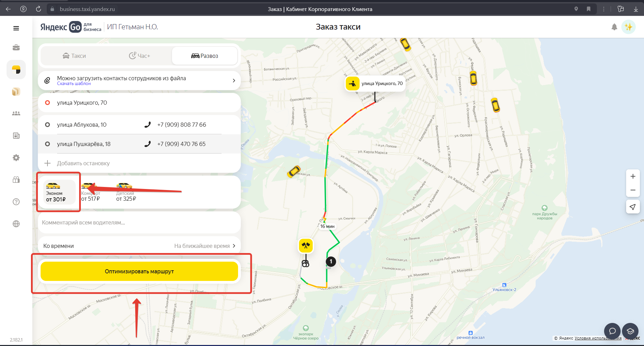
Task: Switch to the Такси tab
Action: click(74, 56)
